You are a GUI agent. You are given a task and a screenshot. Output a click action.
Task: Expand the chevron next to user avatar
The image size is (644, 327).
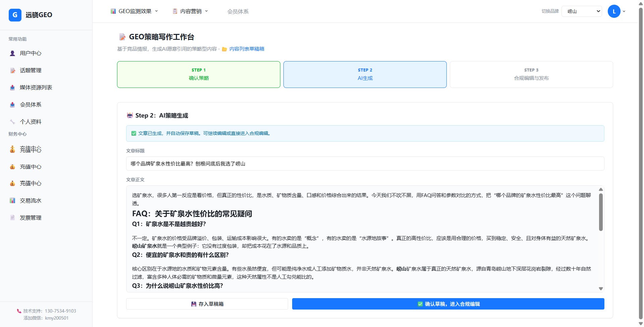click(624, 11)
